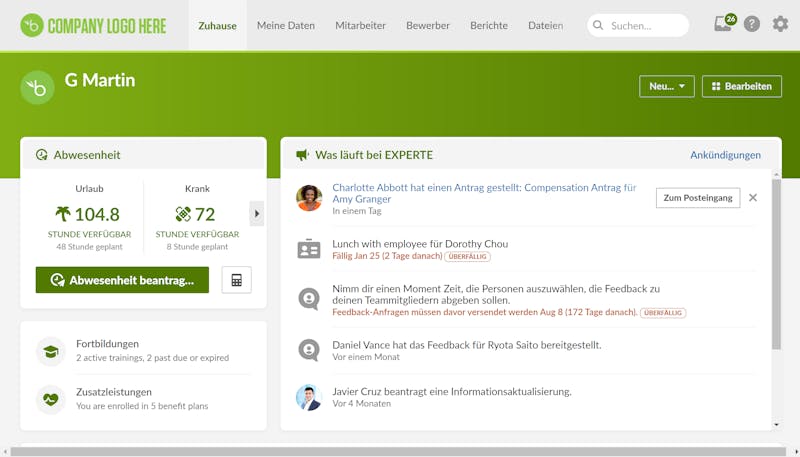The image size is (800, 457).
Task: Open the inbox icon with 26 badge
Action: pyautogui.click(x=724, y=23)
